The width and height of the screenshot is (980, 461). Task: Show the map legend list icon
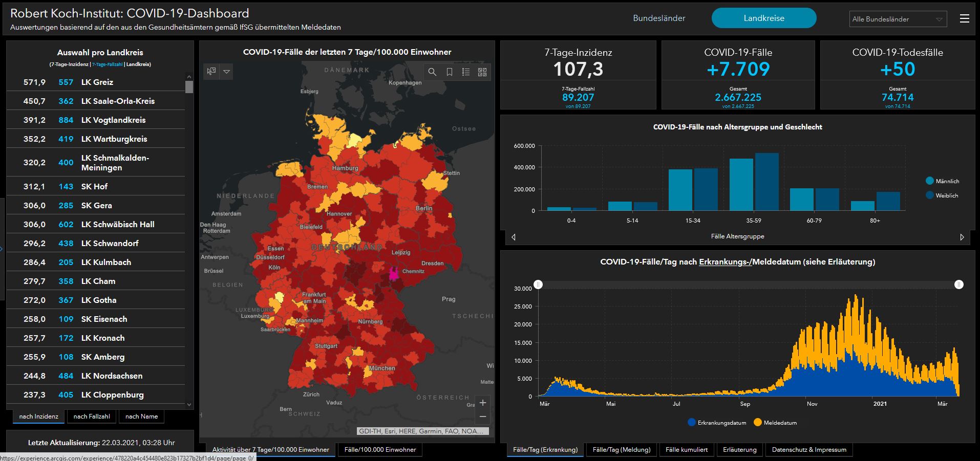pos(466,72)
